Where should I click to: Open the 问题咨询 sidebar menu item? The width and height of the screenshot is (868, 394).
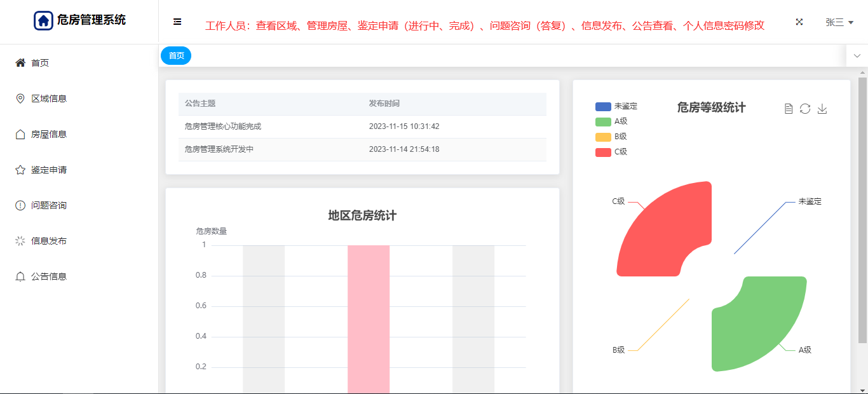tap(49, 205)
